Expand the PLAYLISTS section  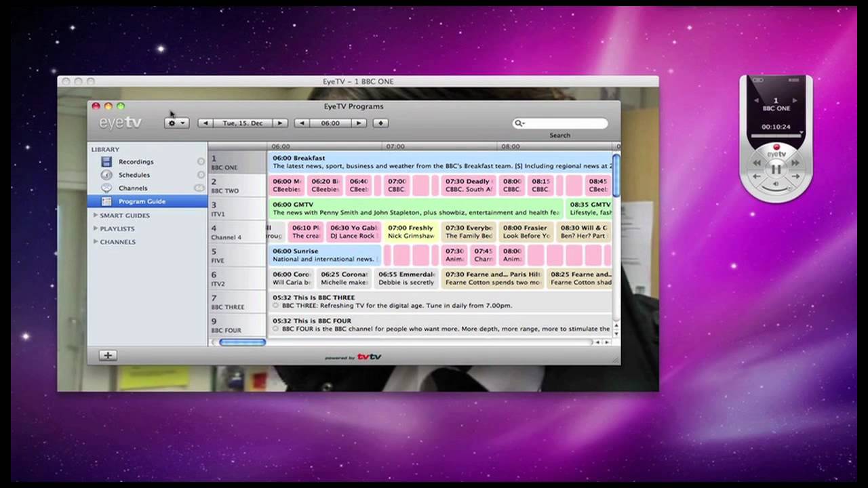pos(95,228)
